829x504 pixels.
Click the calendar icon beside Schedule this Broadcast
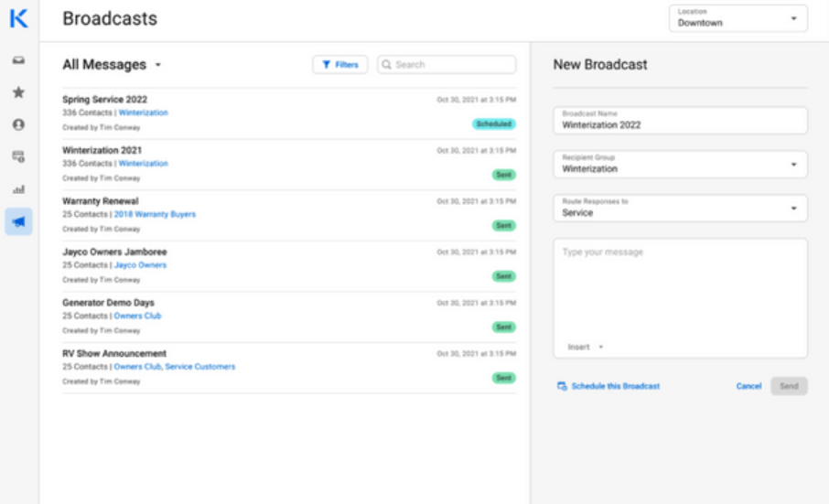(x=562, y=386)
